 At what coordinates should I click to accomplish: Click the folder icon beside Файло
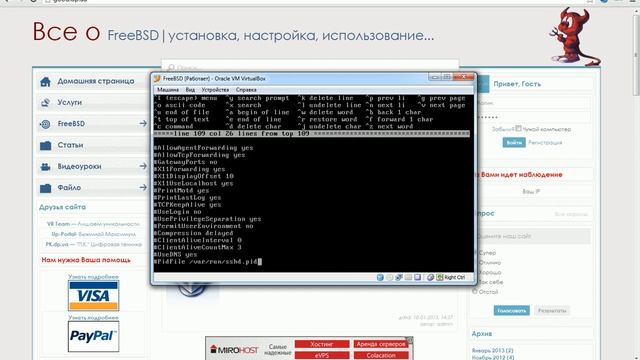pos(45,188)
